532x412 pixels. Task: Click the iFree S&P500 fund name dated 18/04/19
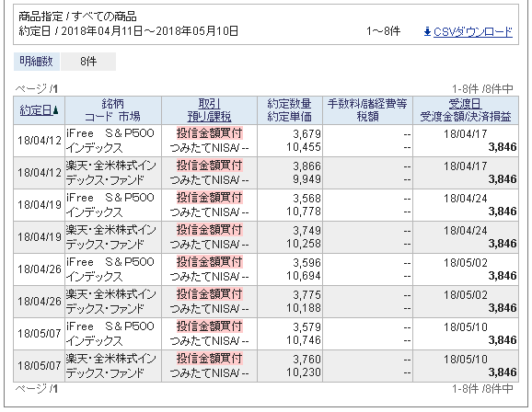[110, 205]
